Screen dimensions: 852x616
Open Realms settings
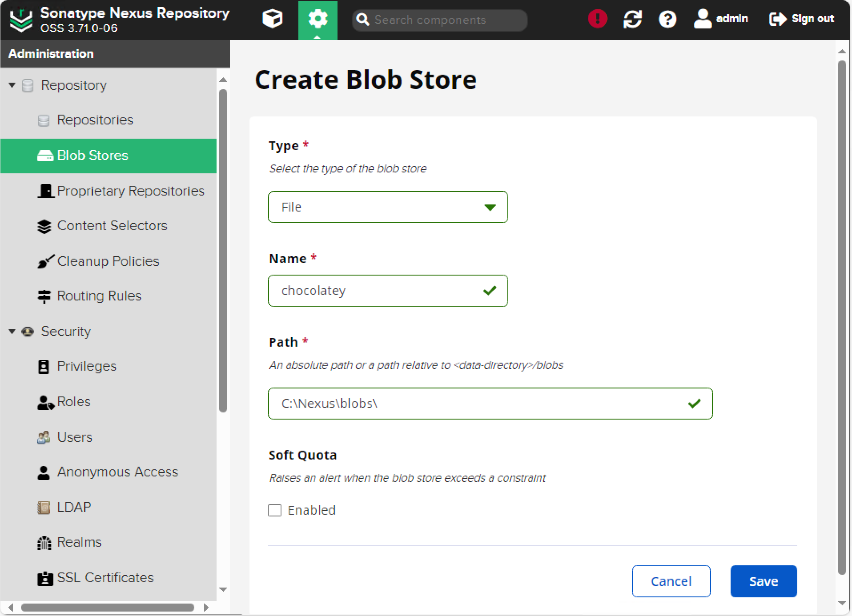coord(79,542)
